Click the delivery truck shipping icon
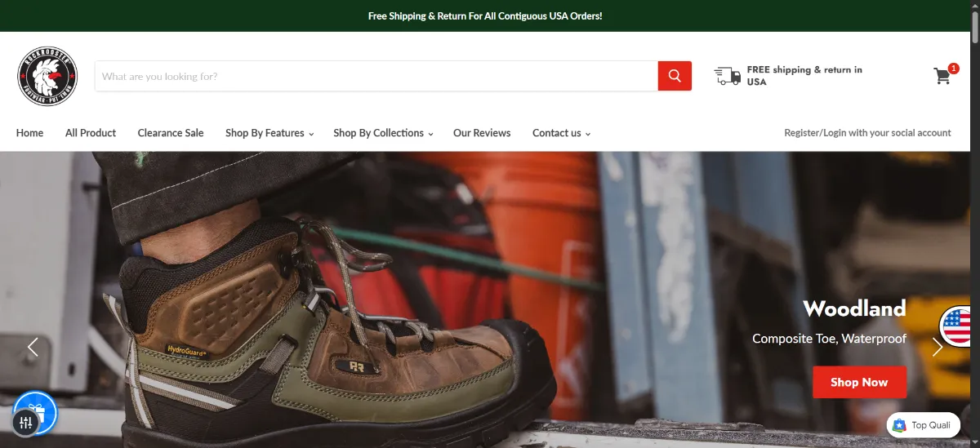This screenshot has width=980, height=448. tap(727, 76)
